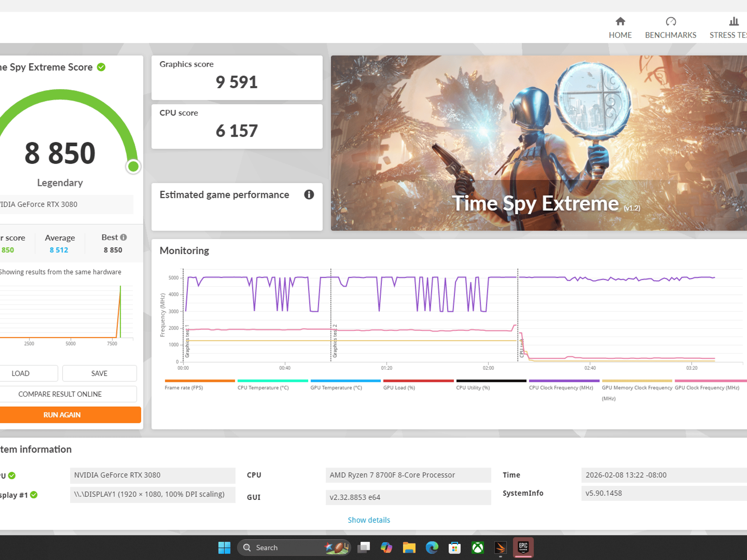The width and height of the screenshot is (747, 560).
Task: Click the Graphics score 9 591 card
Action: pyautogui.click(x=237, y=78)
